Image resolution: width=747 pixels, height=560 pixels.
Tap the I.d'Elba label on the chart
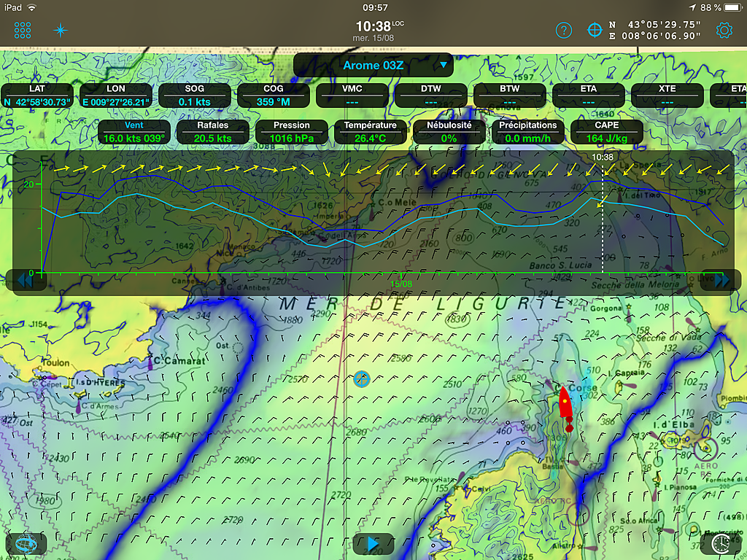pyautogui.click(x=673, y=424)
